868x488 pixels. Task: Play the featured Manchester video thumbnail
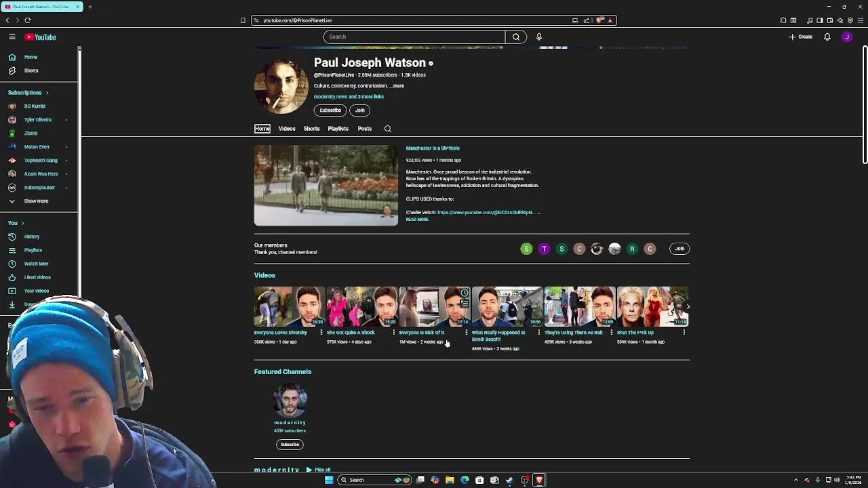click(326, 186)
